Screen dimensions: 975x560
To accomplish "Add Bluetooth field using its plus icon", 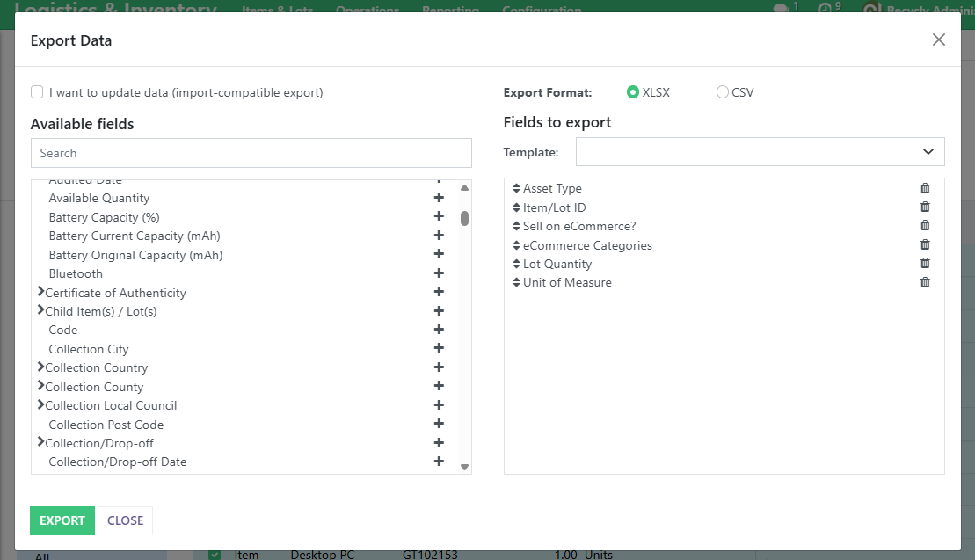I will (439, 273).
